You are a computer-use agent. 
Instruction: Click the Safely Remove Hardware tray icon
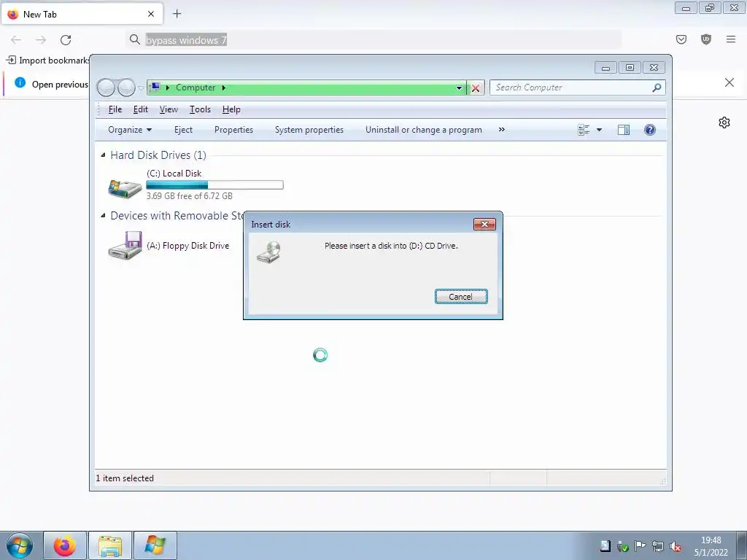[x=623, y=546]
